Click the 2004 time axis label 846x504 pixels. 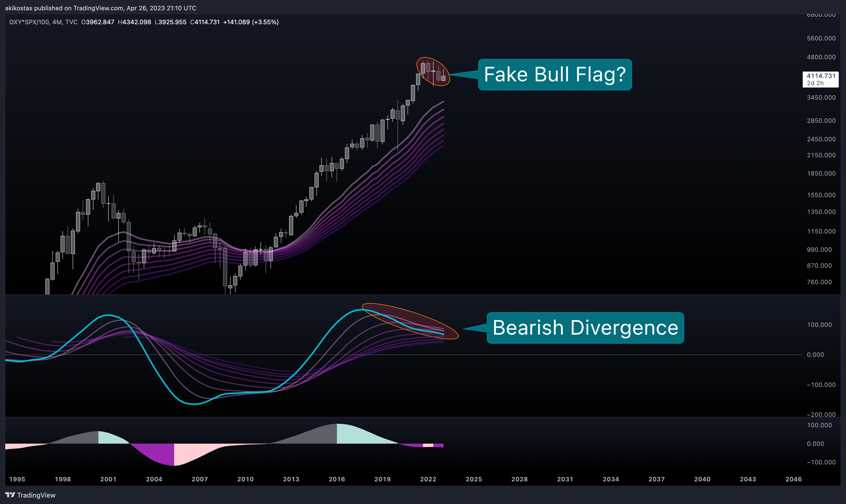tap(154, 479)
